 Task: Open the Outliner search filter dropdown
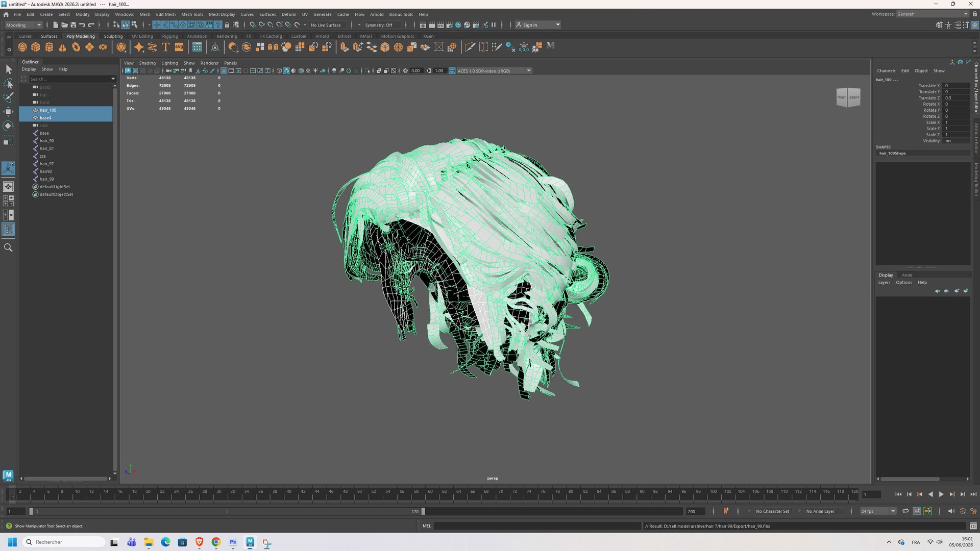point(113,79)
